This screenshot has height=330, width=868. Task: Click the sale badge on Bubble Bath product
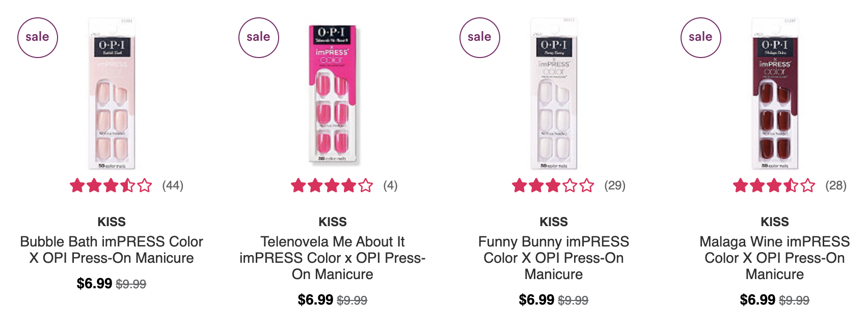(38, 38)
